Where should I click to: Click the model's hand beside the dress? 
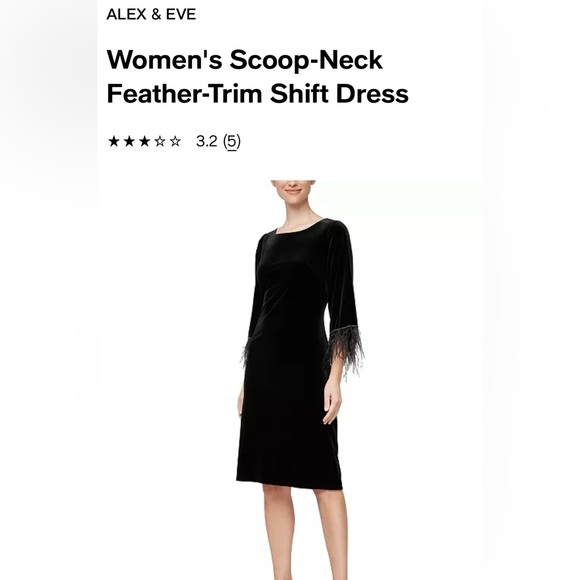[x=331, y=402]
